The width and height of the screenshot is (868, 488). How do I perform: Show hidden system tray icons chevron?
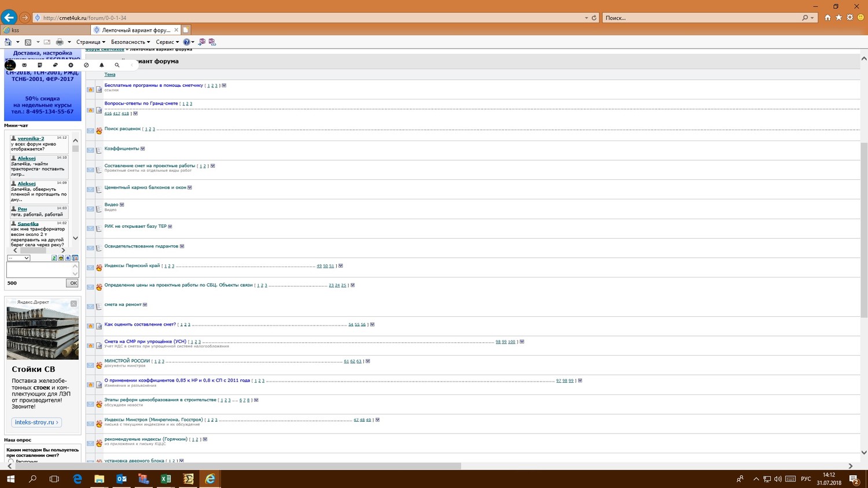[756, 479]
